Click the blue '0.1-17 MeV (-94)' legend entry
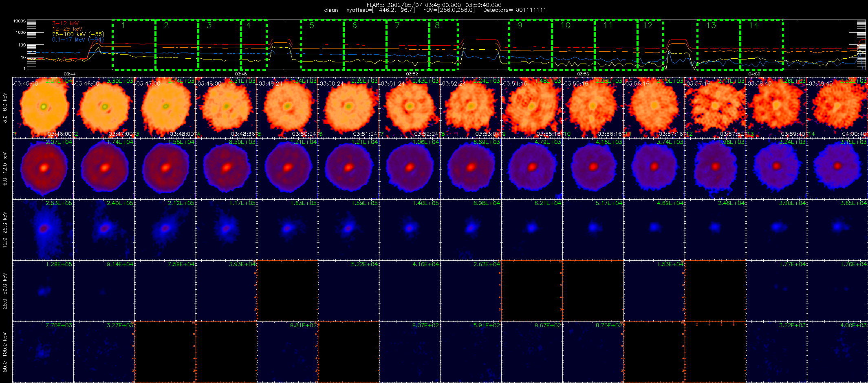This screenshot has height=383, width=868. coord(78,40)
